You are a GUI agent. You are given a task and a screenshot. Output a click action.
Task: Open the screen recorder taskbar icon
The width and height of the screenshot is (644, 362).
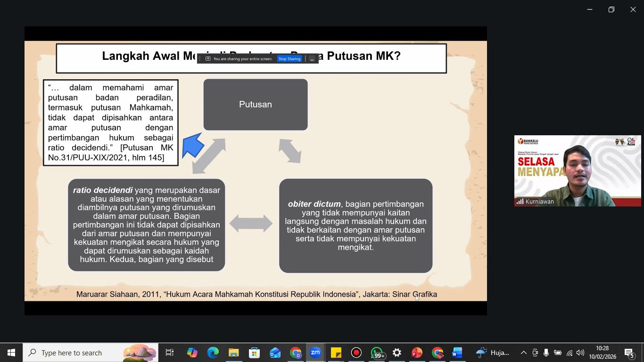(356, 353)
